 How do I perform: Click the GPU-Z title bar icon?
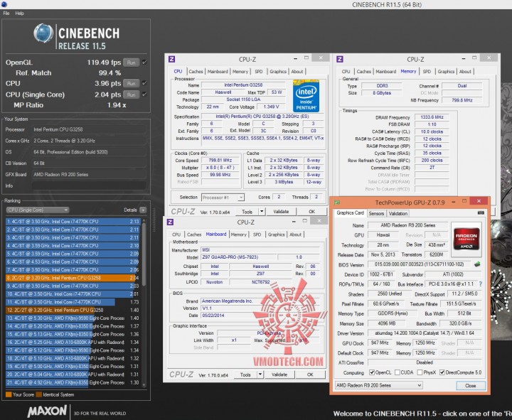click(x=337, y=203)
